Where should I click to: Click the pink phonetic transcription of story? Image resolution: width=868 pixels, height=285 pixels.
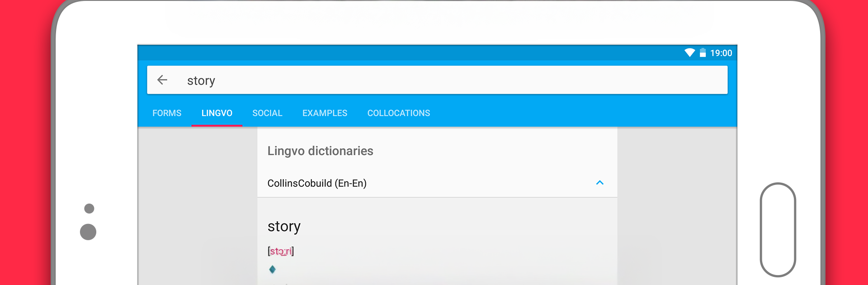(281, 251)
